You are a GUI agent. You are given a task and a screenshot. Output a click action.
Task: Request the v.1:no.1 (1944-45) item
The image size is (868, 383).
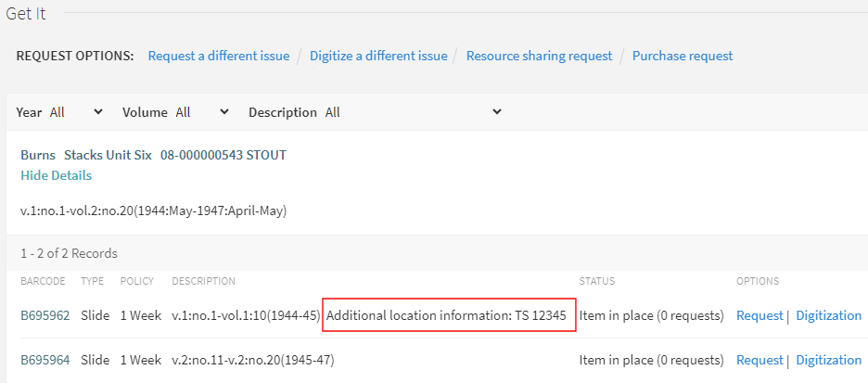click(x=759, y=315)
